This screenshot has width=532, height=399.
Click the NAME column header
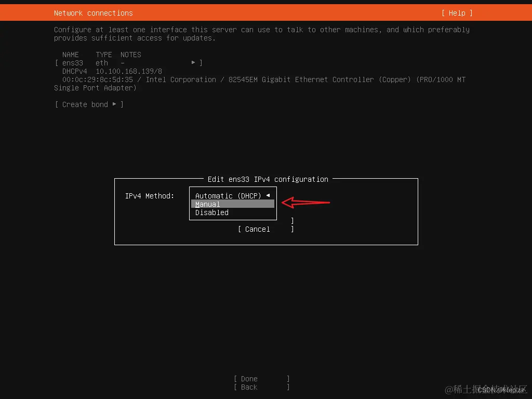[x=70, y=55]
